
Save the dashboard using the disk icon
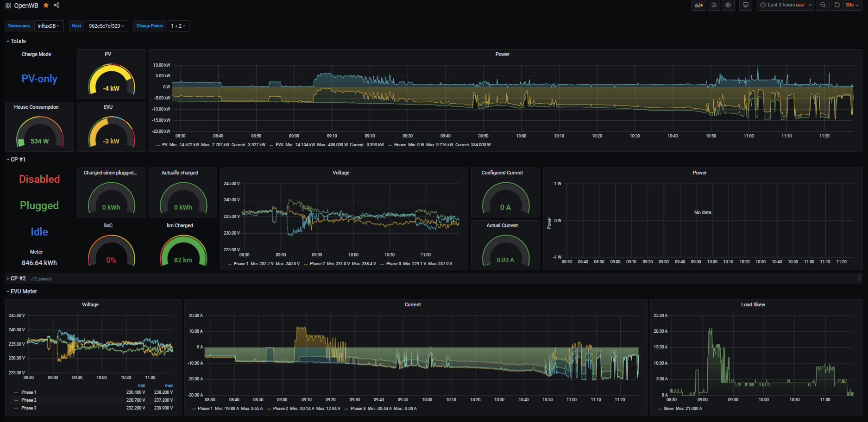pyautogui.click(x=714, y=5)
